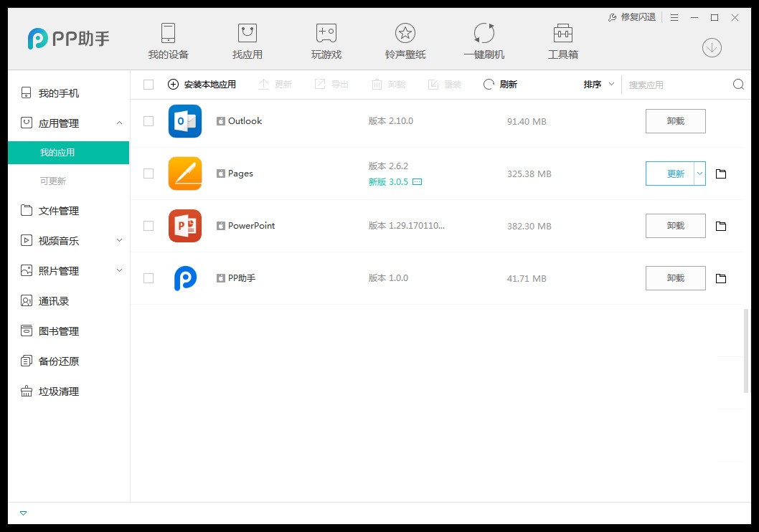This screenshot has width=759, height=532.
Task: Click the teal triangle in the status bar
Action: coord(23,513)
